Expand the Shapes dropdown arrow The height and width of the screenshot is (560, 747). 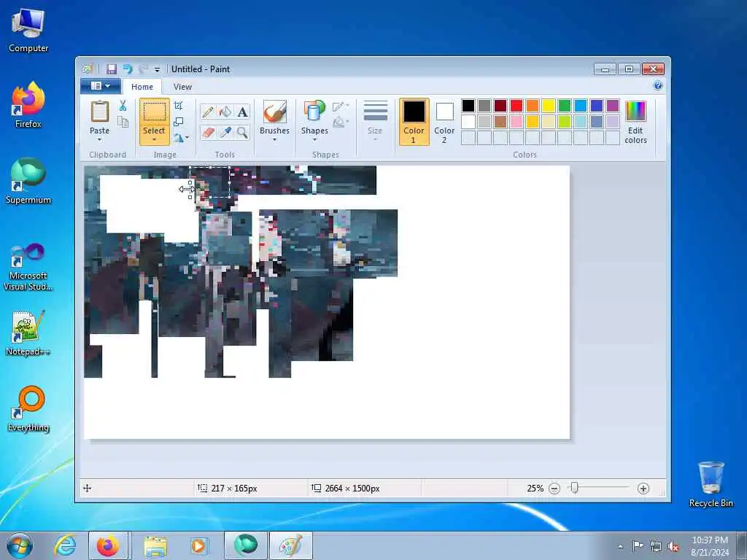click(314, 140)
